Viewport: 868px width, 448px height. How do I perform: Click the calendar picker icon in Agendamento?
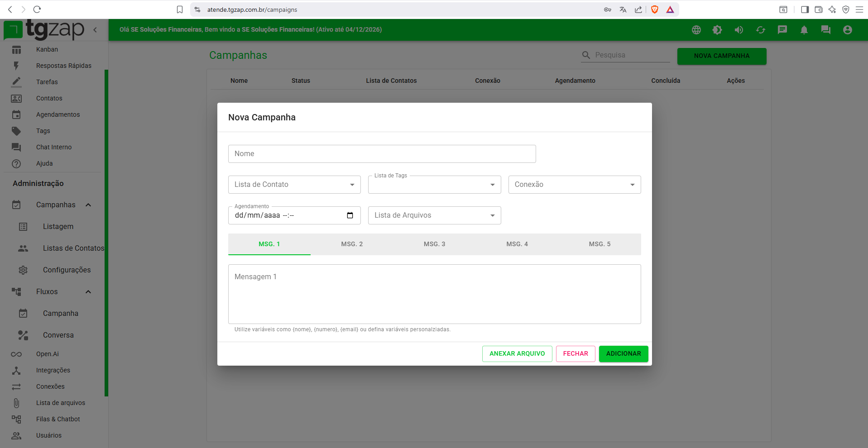(350, 215)
